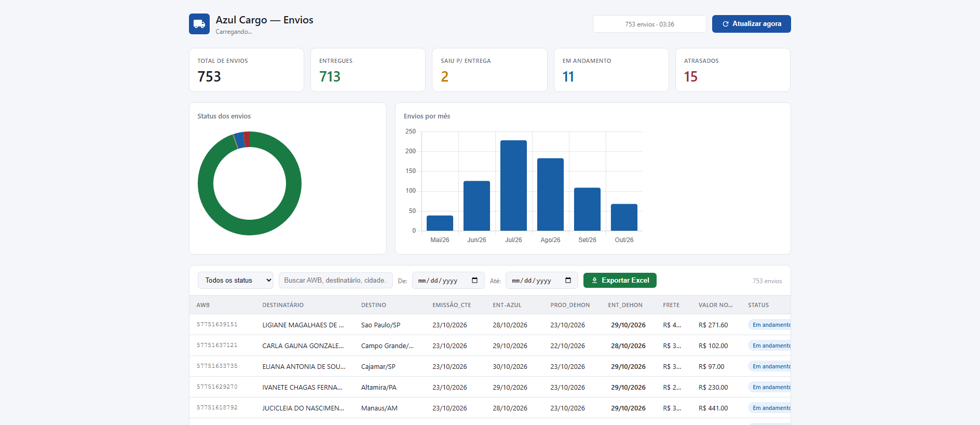980x425 pixels.
Task: Click the Azul Cargo — Envios title
Action: pyautogui.click(x=264, y=20)
